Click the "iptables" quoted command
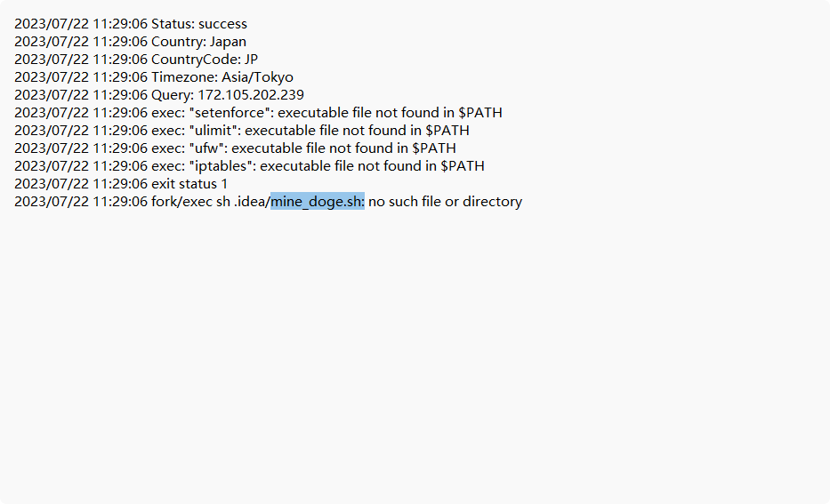This screenshot has height=504, width=830. [x=222, y=166]
